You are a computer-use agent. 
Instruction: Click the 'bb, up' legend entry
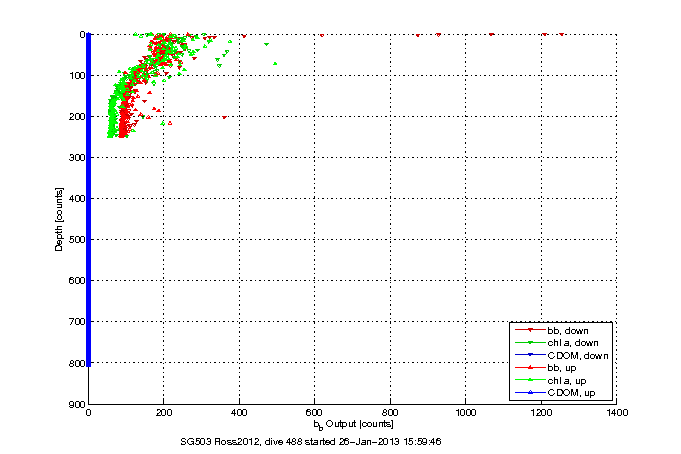coord(545,368)
